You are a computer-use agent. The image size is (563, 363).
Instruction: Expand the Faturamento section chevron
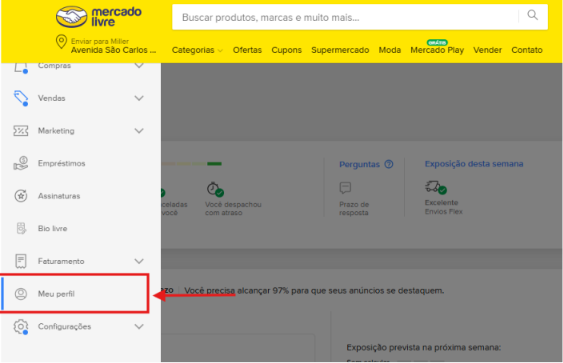coord(139,261)
